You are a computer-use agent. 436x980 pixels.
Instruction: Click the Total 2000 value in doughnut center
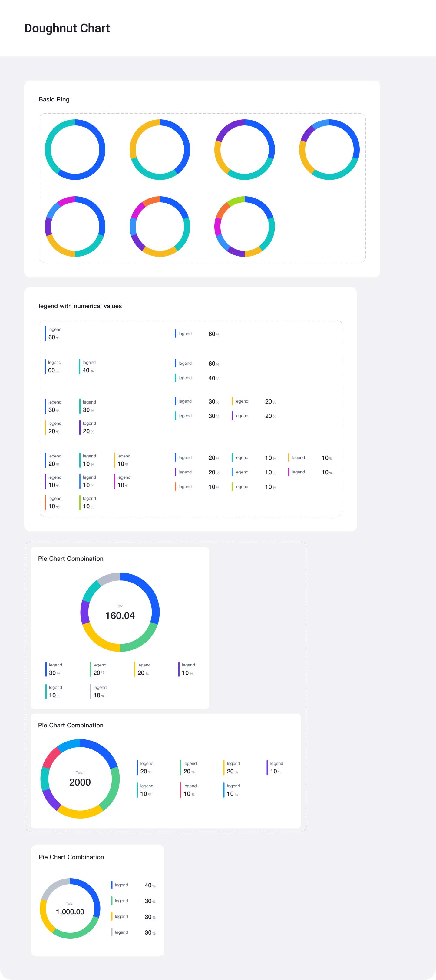[80, 782]
